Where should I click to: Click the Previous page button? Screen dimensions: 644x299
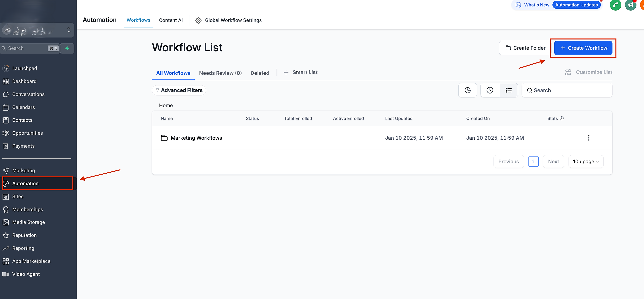click(509, 162)
